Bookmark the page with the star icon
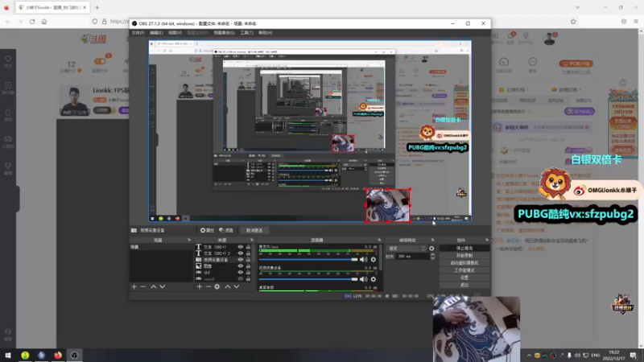 (573, 22)
